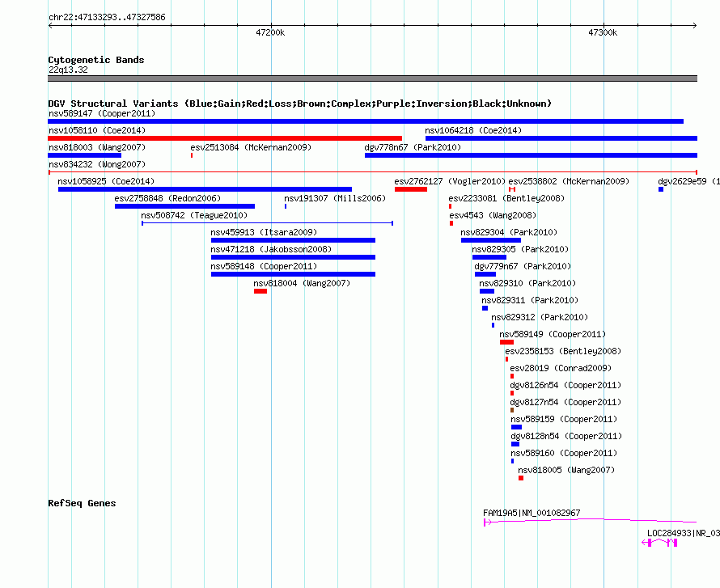720x588 pixels.
Task: Select the nsv829304 (Park2010) blue bar
Action: [x=491, y=240]
